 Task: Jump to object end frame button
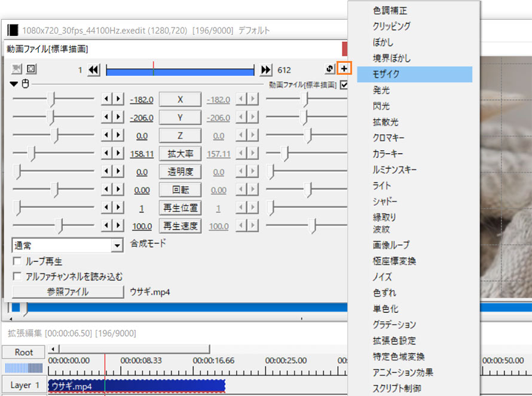click(x=266, y=70)
